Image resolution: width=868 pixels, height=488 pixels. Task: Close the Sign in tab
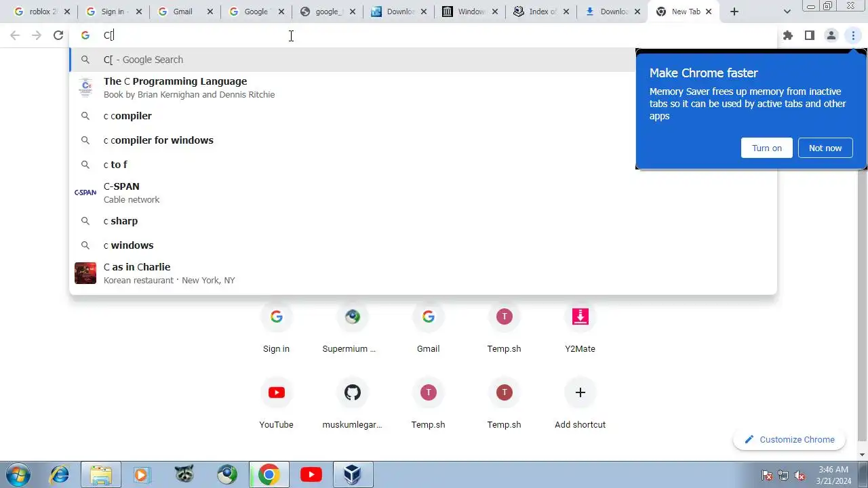pyautogui.click(x=139, y=12)
